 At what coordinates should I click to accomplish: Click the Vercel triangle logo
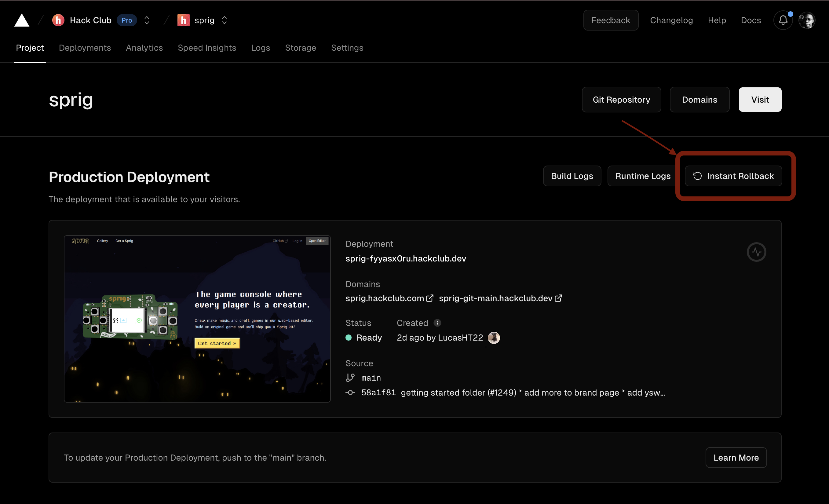coord(21,20)
